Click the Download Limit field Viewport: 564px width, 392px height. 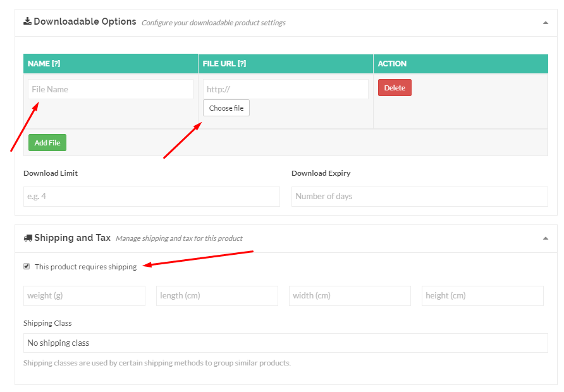pyautogui.click(x=151, y=197)
